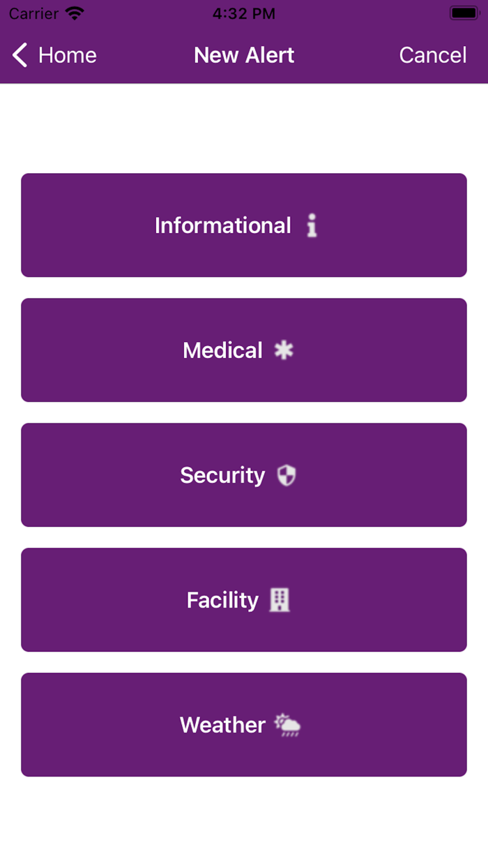Tap the building icon on Facility button

(x=281, y=600)
